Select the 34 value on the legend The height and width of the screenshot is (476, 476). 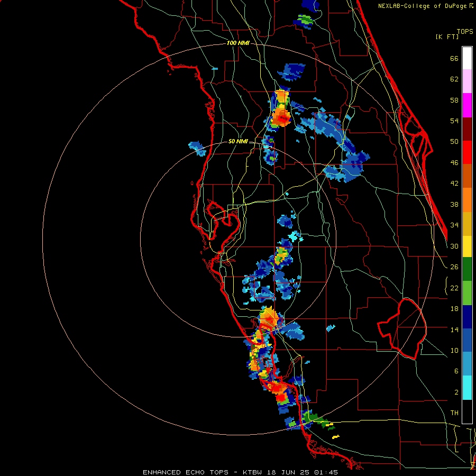tap(454, 225)
